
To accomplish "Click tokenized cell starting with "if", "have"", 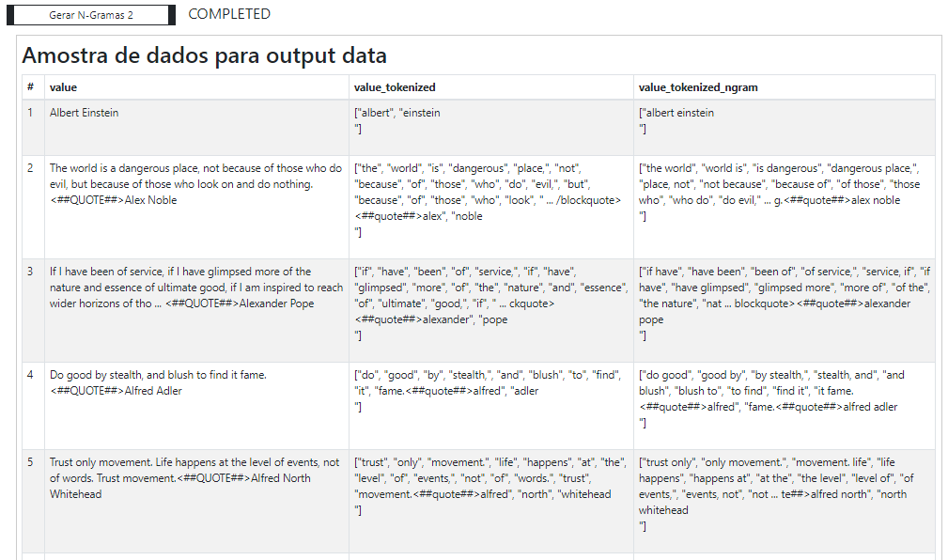I will (491, 310).
